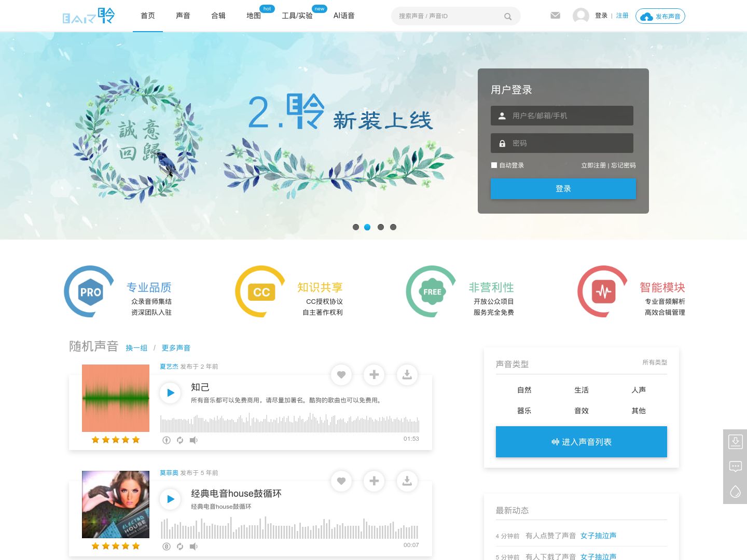Open author 莫菲奥 profile link
The image size is (747, 560).
pos(169,473)
